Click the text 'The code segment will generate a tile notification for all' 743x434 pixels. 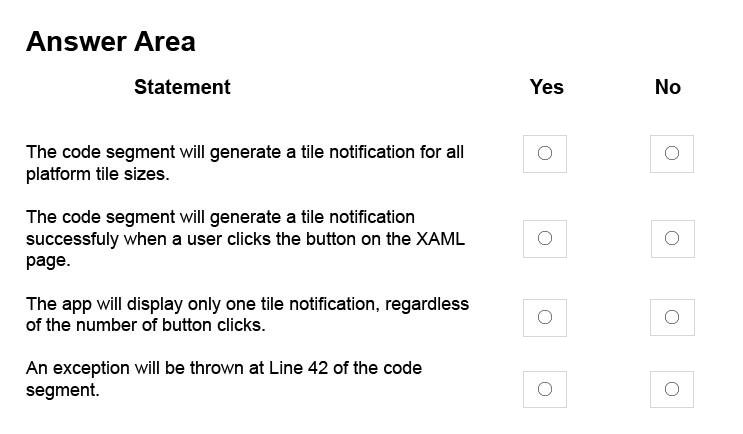(245, 152)
